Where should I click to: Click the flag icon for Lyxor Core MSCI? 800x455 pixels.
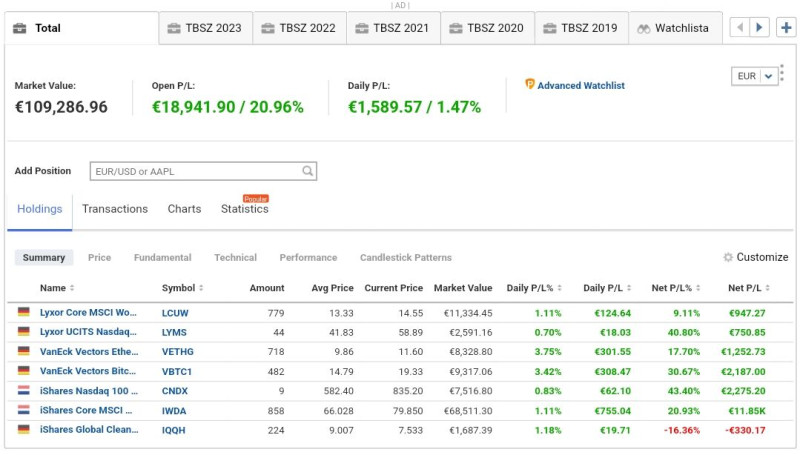click(23, 312)
